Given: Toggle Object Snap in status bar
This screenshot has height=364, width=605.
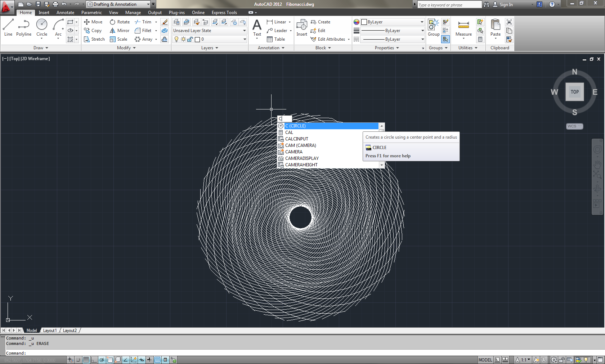Looking at the screenshot, I should tap(110, 360).
